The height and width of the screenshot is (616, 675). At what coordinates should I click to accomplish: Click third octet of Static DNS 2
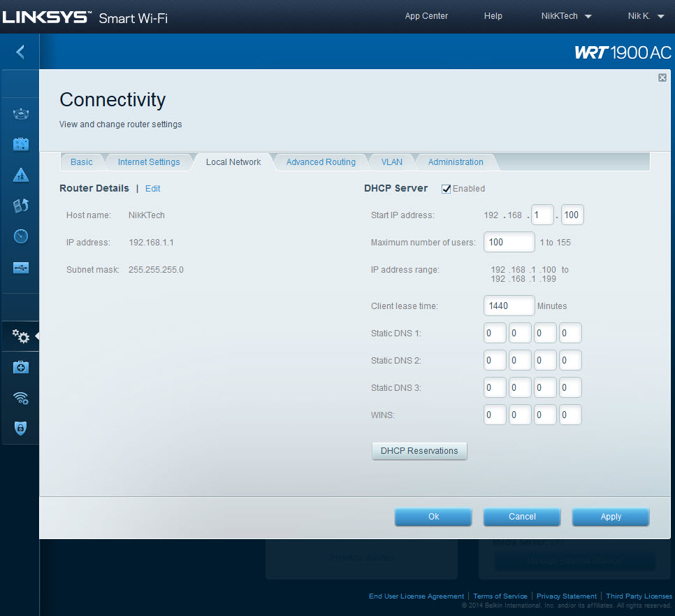[x=545, y=360]
